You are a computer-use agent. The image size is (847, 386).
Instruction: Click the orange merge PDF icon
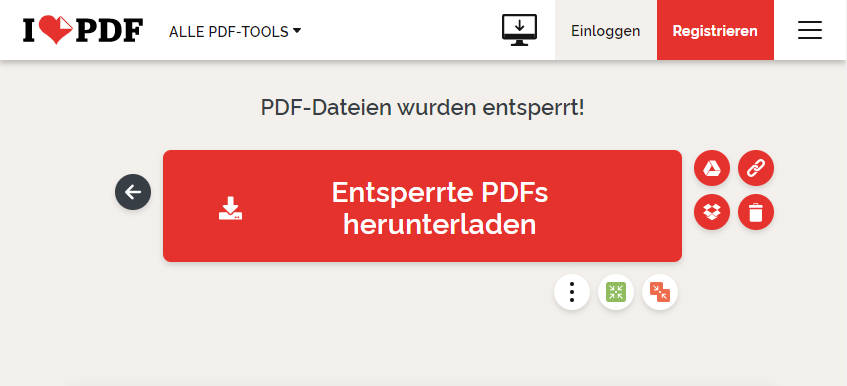point(660,292)
